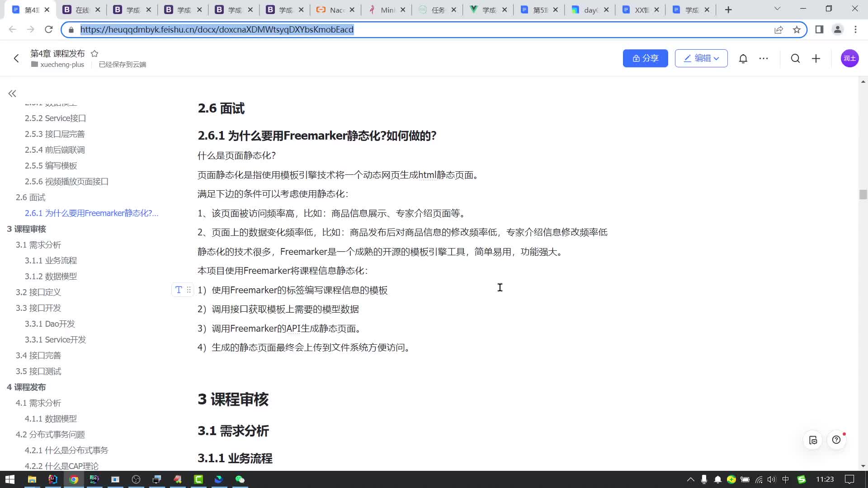
Task: Jump to outline item 4.2.1 什么是分布式事务
Action: tap(66, 450)
